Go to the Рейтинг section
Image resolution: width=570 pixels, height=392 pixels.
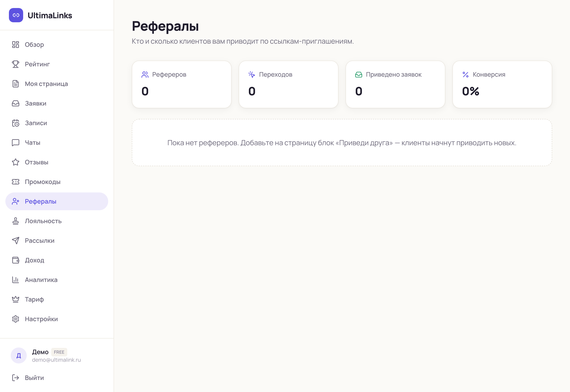point(57,64)
